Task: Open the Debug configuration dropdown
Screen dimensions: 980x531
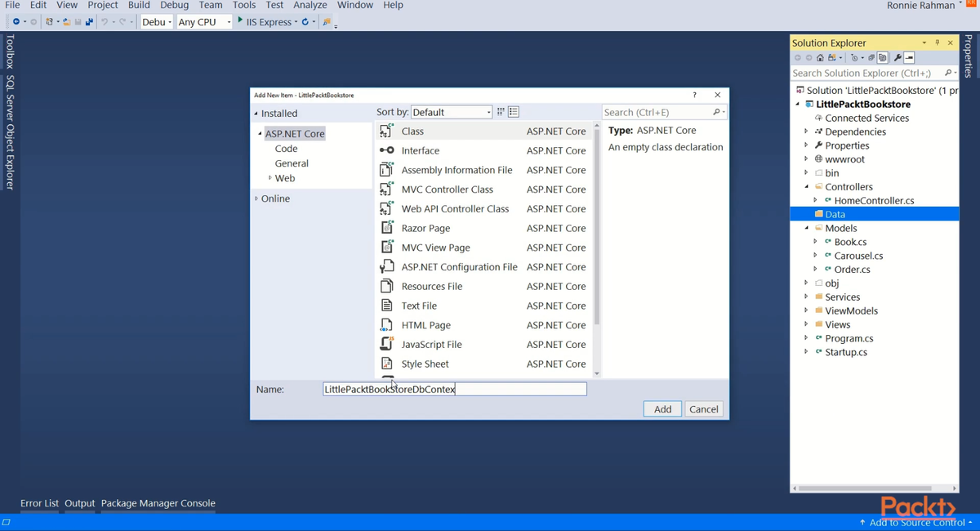Action: pos(156,22)
